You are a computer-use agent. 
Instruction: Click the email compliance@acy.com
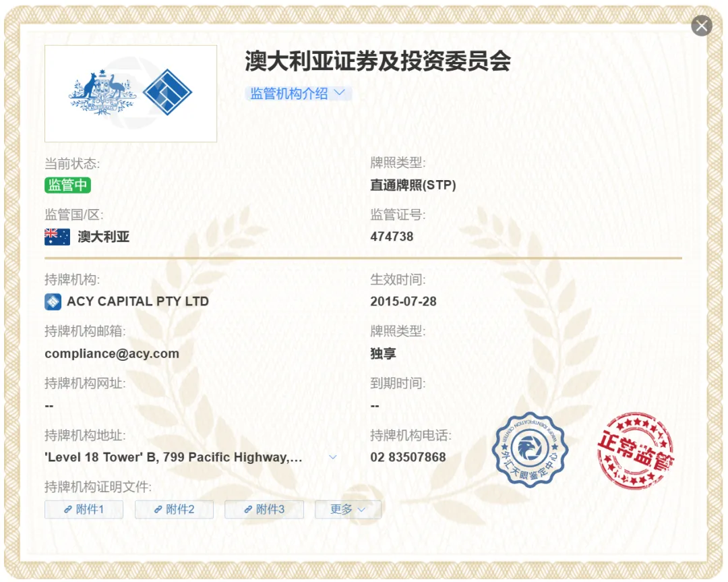[x=112, y=353]
